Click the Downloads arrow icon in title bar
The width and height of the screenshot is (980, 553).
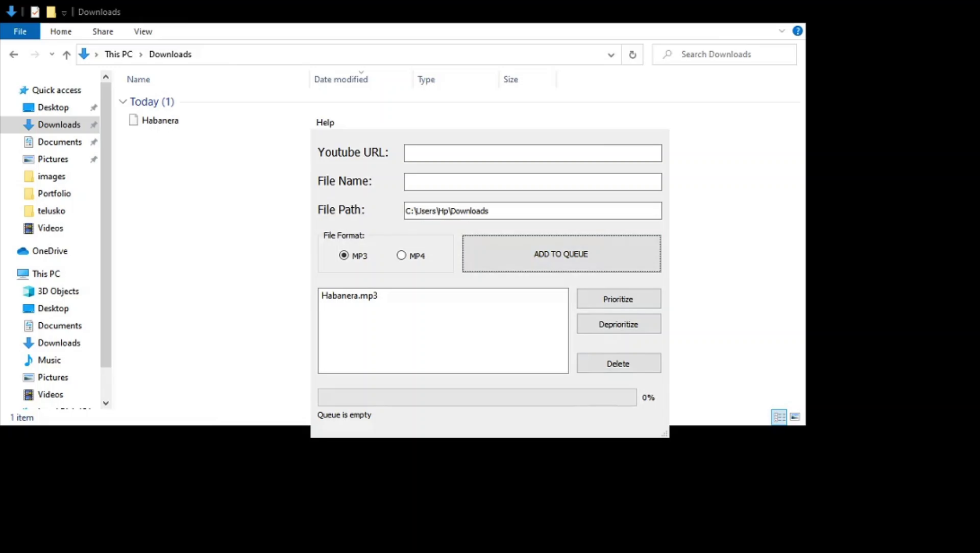click(x=11, y=11)
